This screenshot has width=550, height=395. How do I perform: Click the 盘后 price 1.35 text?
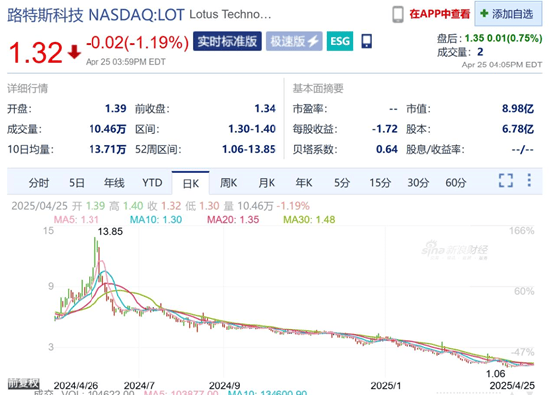click(474, 38)
